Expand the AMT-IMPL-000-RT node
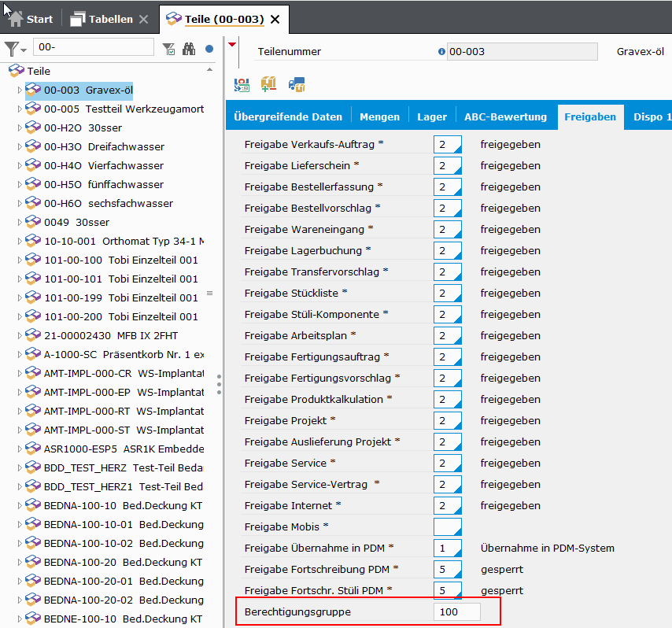 pos(20,411)
